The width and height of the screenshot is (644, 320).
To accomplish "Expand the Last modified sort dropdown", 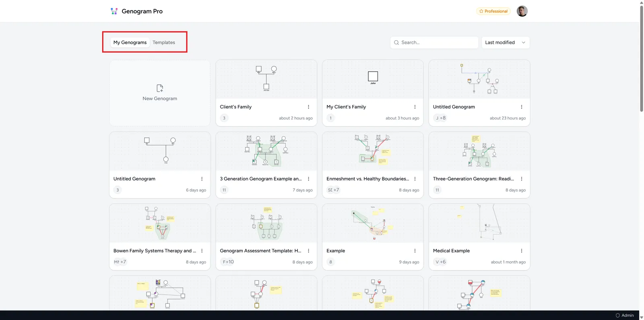I will [x=506, y=43].
